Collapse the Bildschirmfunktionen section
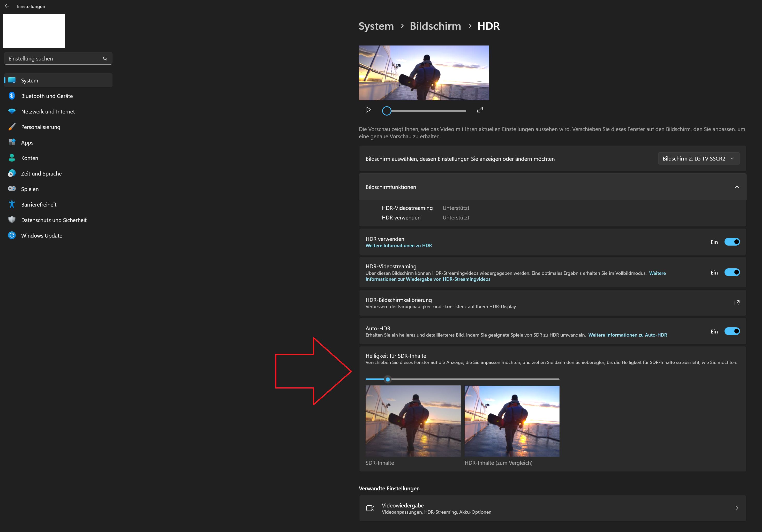Viewport: 762px width, 532px height. coord(737,187)
